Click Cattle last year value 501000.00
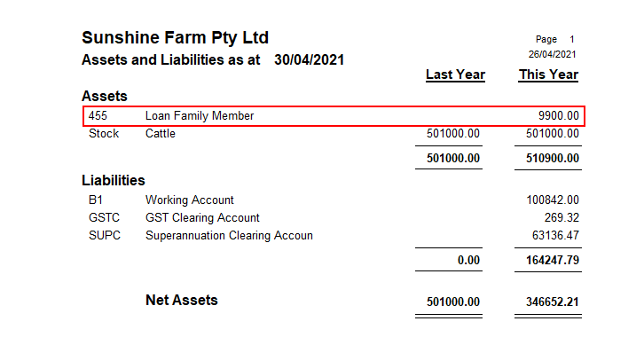Screen dimensions: 644x337 point(452,133)
